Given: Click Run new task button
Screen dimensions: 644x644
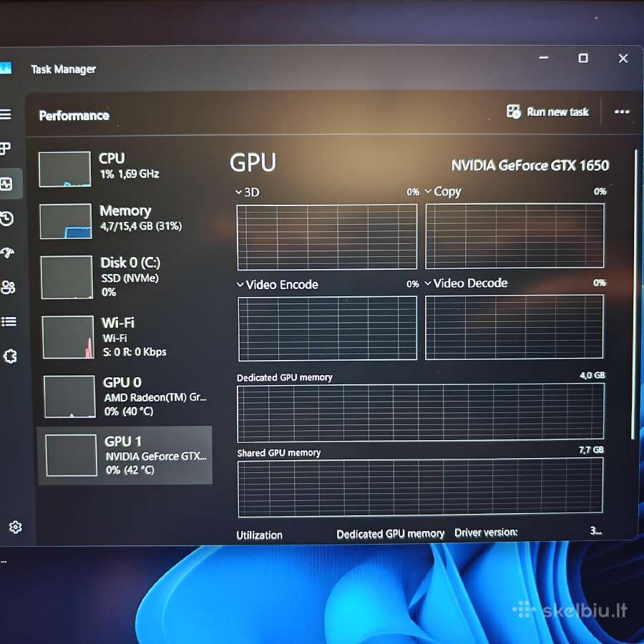Looking at the screenshot, I should point(547,112).
